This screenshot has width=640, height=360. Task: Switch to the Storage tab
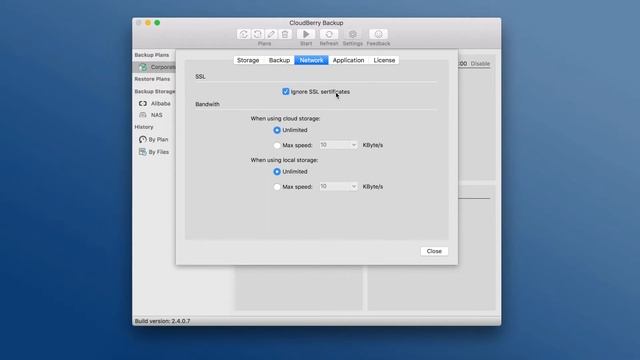click(248, 60)
